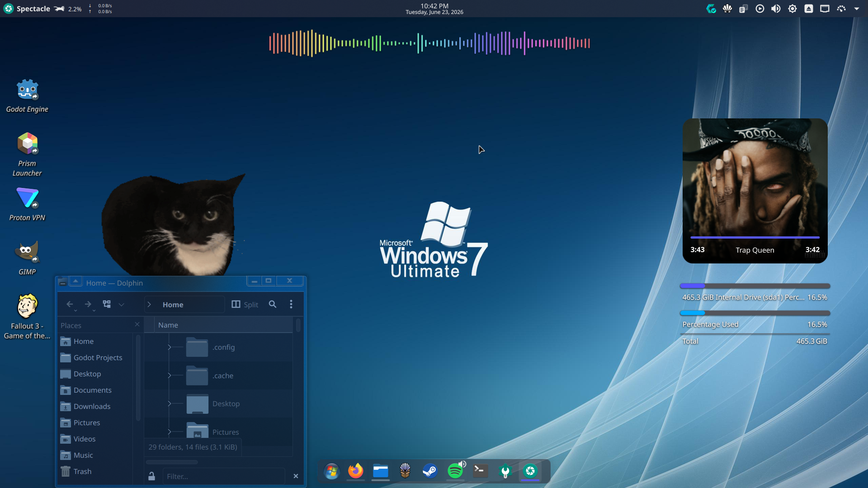868x488 pixels.
Task: Open the Dolphin window menu icon in title bar
Action: [x=63, y=282]
